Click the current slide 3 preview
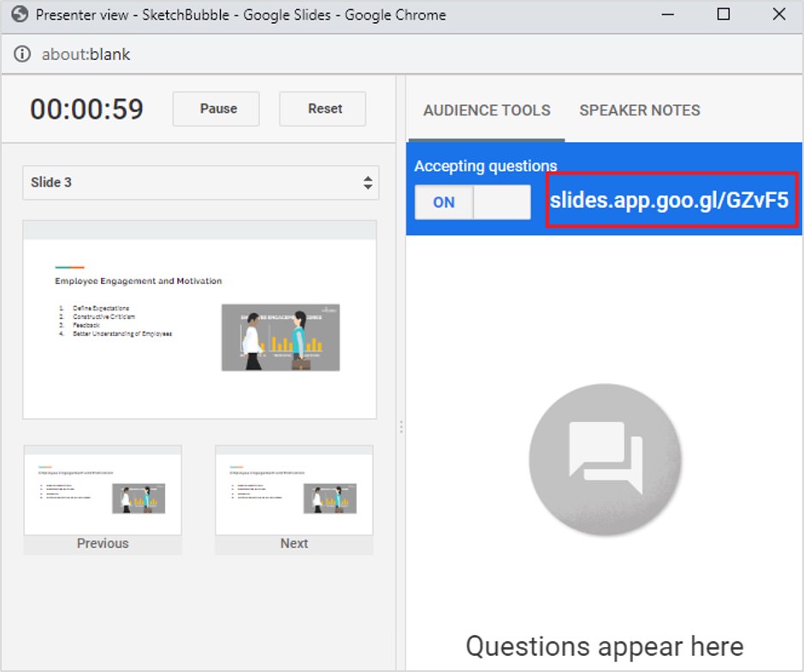Viewport: 804px width, 672px height. (x=200, y=320)
